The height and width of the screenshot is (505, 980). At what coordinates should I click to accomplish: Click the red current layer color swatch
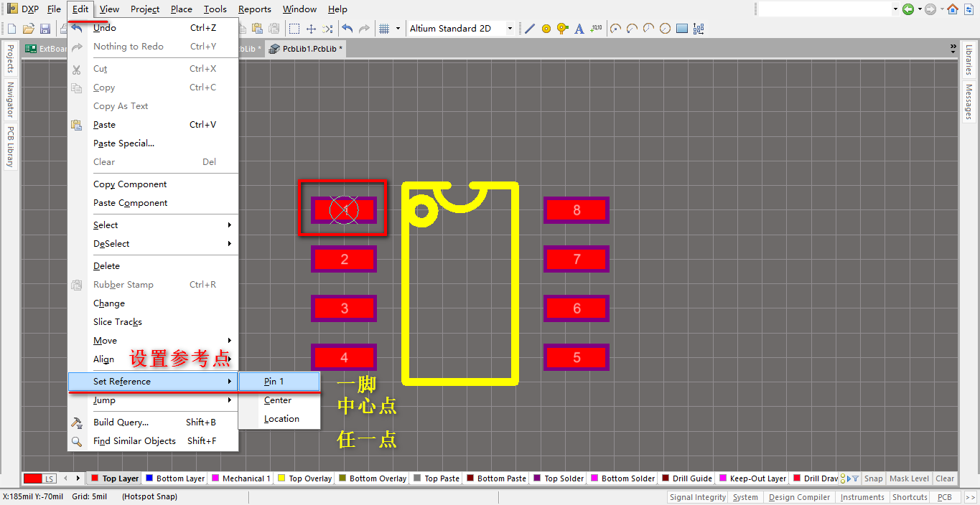point(33,478)
